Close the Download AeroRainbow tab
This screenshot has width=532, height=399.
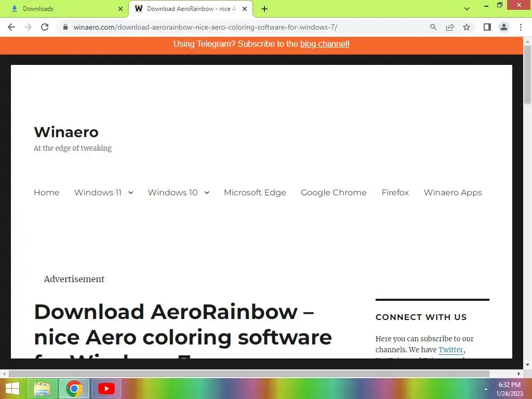tap(245, 9)
